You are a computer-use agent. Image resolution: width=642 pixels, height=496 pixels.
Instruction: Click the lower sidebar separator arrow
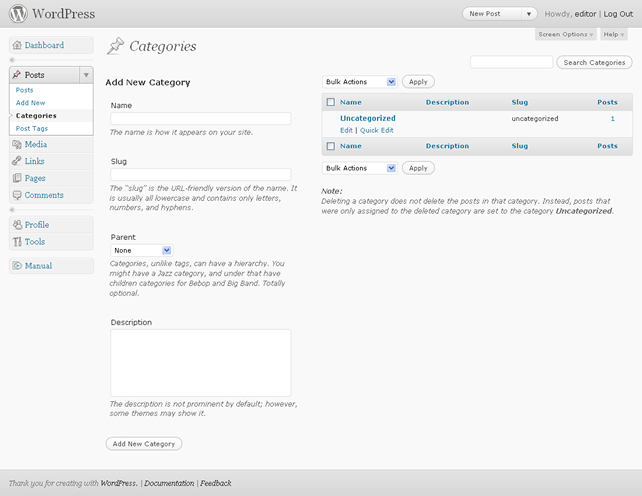pyautogui.click(x=12, y=210)
